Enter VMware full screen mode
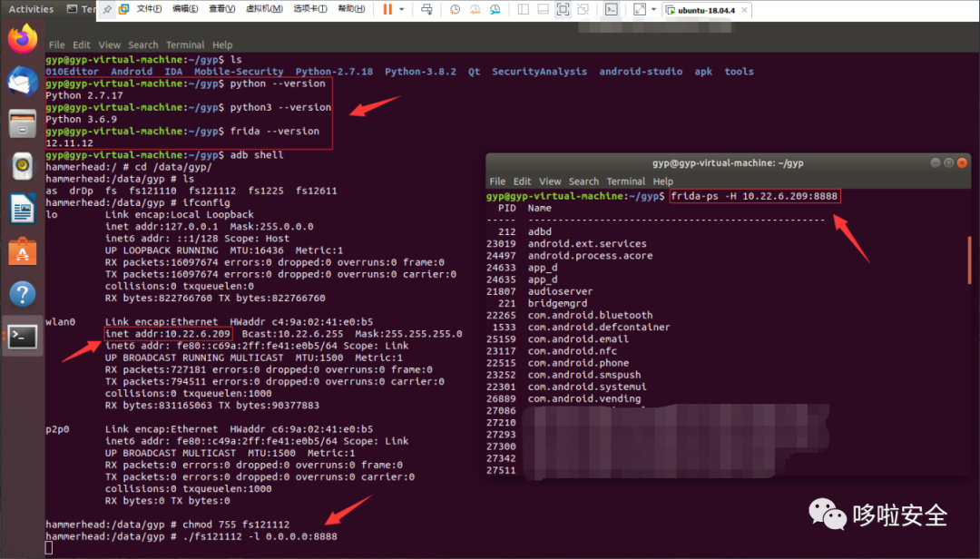This screenshot has width=980, height=559. click(563, 9)
